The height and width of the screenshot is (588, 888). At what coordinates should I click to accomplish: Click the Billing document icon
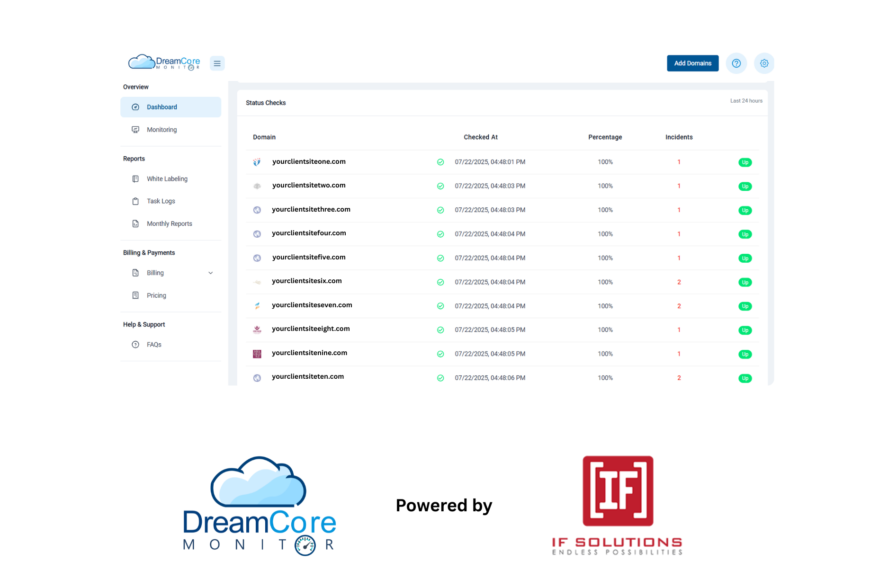click(x=135, y=273)
